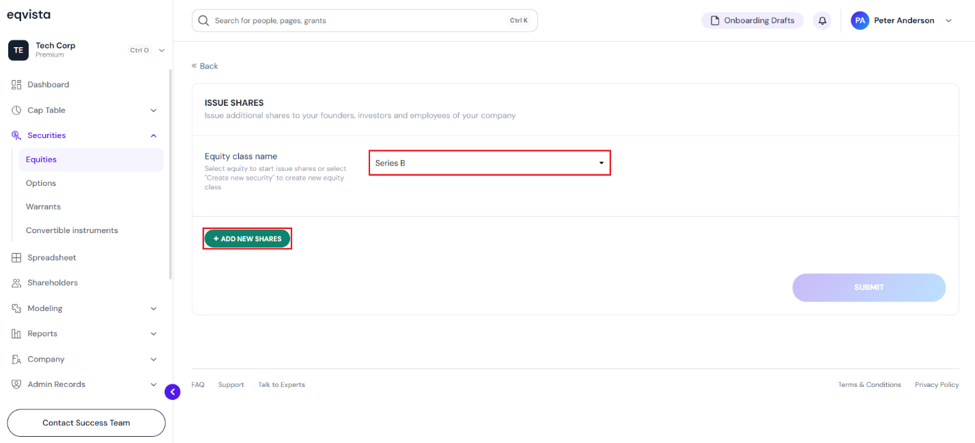Click the Onboarding Drafts document icon
This screenshot has height=443, width=975.
(715, 21)
